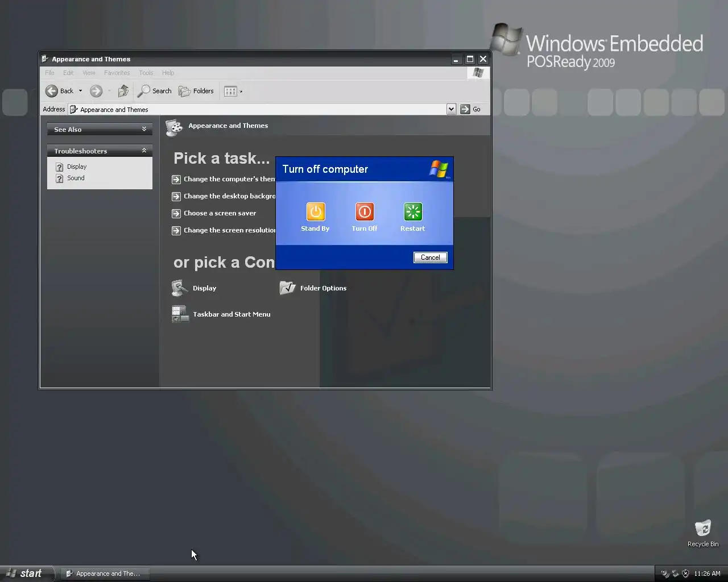Click the Up folder icon

123,91
